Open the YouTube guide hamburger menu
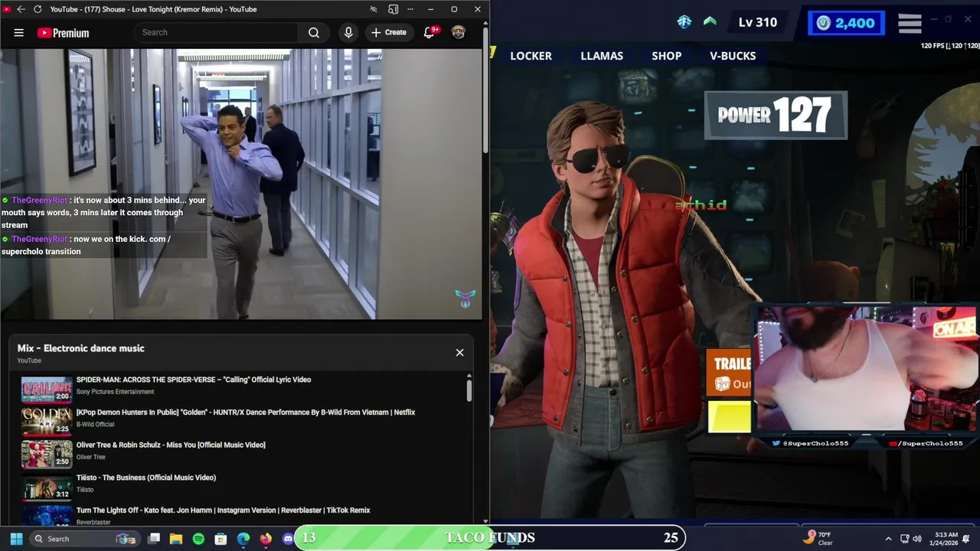 (18, 33)
